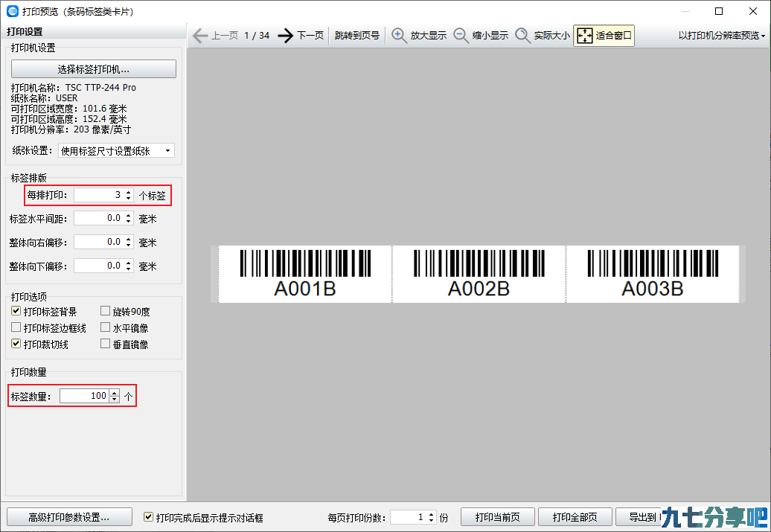This screenshot has height=532, width=771.
Task: Click the 可打印区域宽度: 101.6 毫米 text
Action: pos(68,109)
